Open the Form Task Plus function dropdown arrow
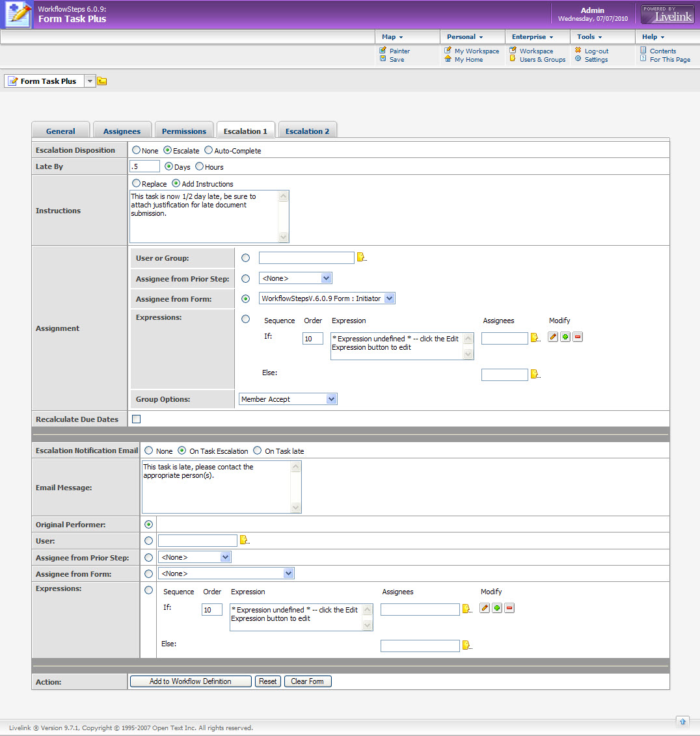This screenshot has height=736, width=700. pyautogui.click(x=90, y=81)
